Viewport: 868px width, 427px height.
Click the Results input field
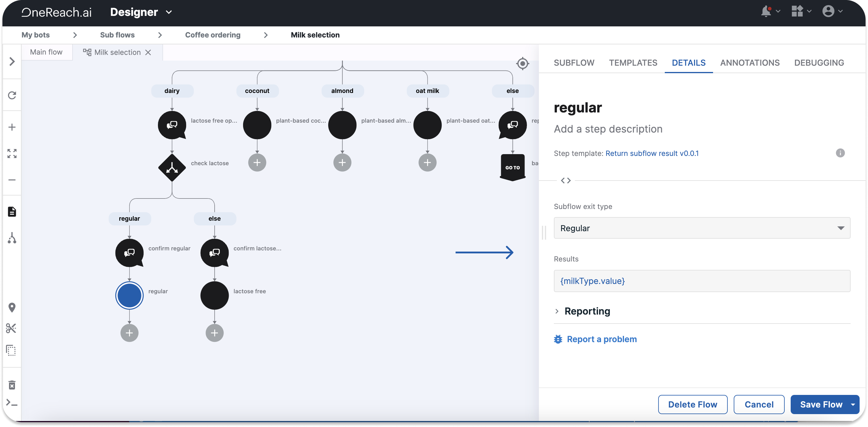tap(702, 281)
